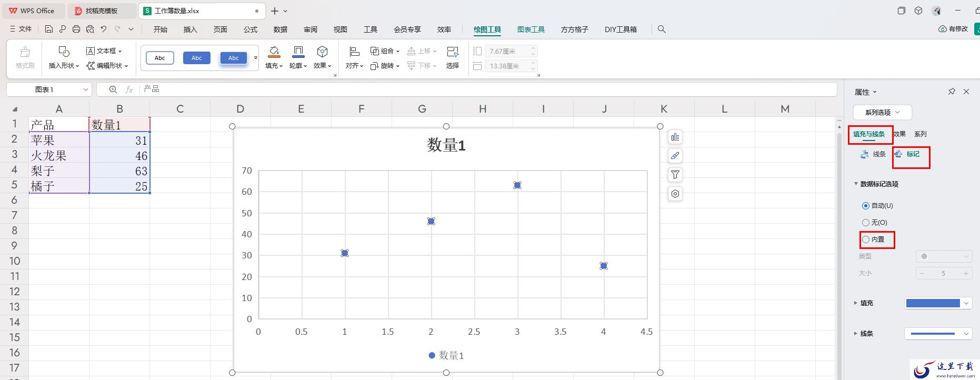Apply the white outlined Abc shape style
Image resolution: width=980 pixels, height=380 pixels.
click(x=160, y=58)
